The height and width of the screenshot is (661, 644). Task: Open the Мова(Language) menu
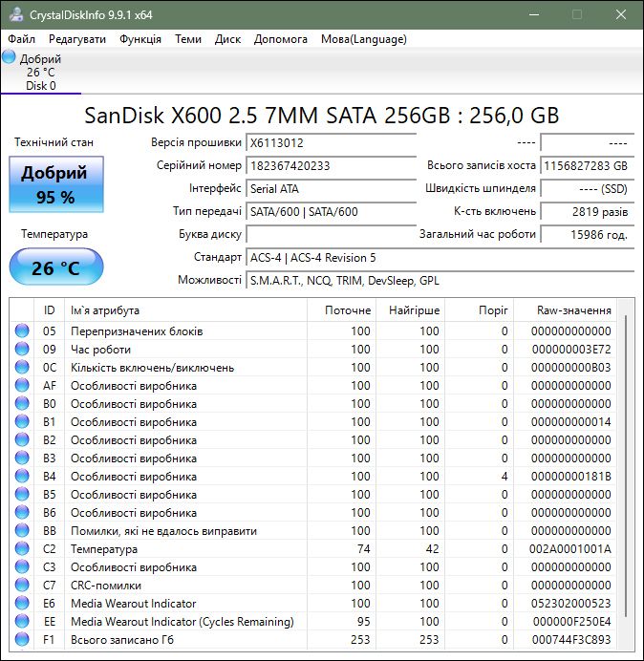363,39
